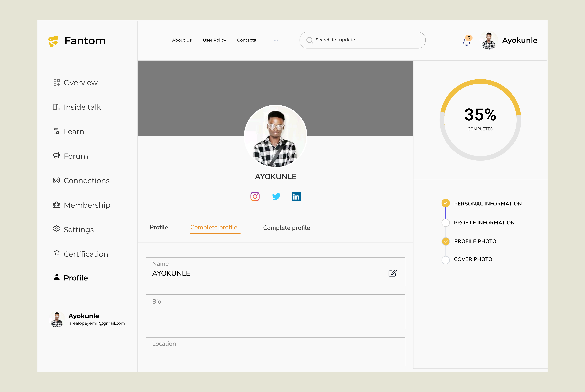
Task: Toggle the Cover Photo step circle
Action: click(x=445, y=260)
